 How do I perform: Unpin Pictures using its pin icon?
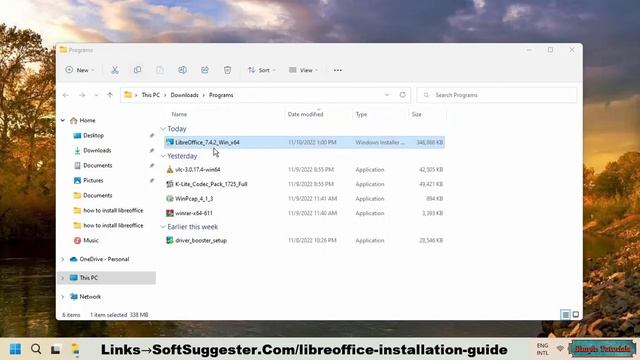152,180
